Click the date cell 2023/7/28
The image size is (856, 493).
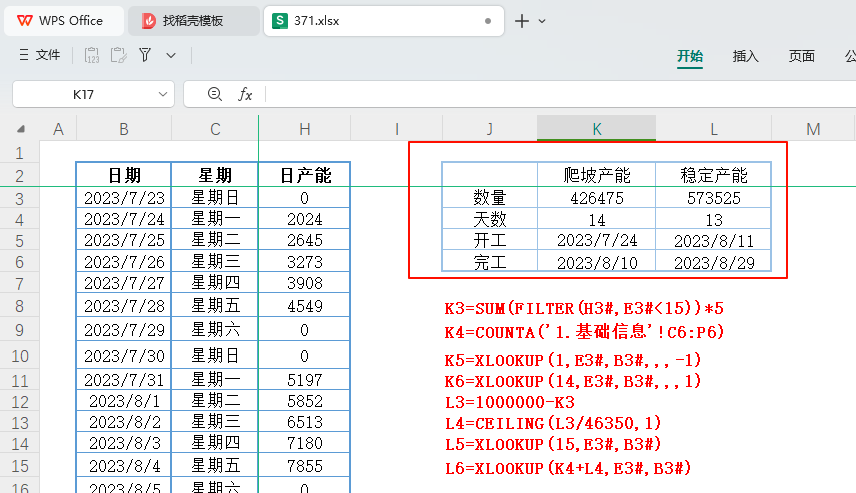click(124, 306)
